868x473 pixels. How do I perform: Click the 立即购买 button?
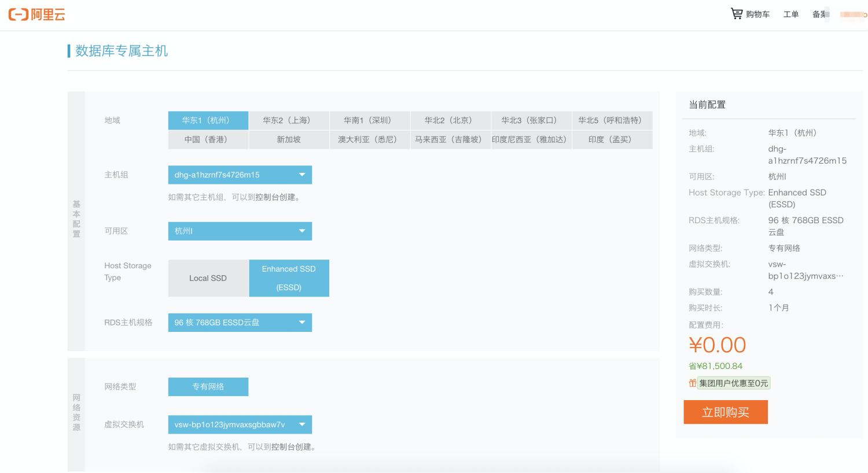pyautogui.click(x=726, y=412)
